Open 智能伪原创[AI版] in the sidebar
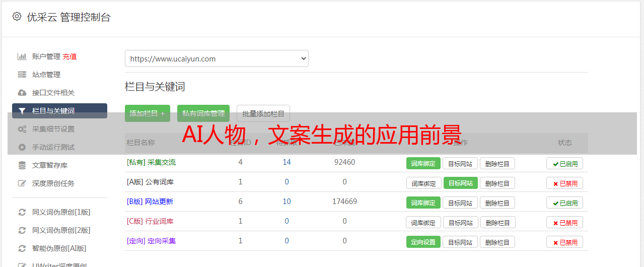Image resolution: width=644 pixels, height=267 pixels. coord(59,248)
